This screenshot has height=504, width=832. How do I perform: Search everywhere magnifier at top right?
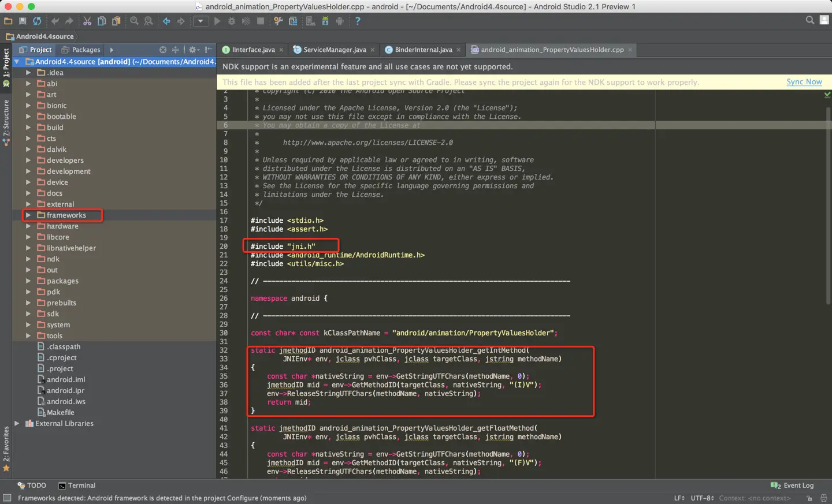click(x=810, y=20)
